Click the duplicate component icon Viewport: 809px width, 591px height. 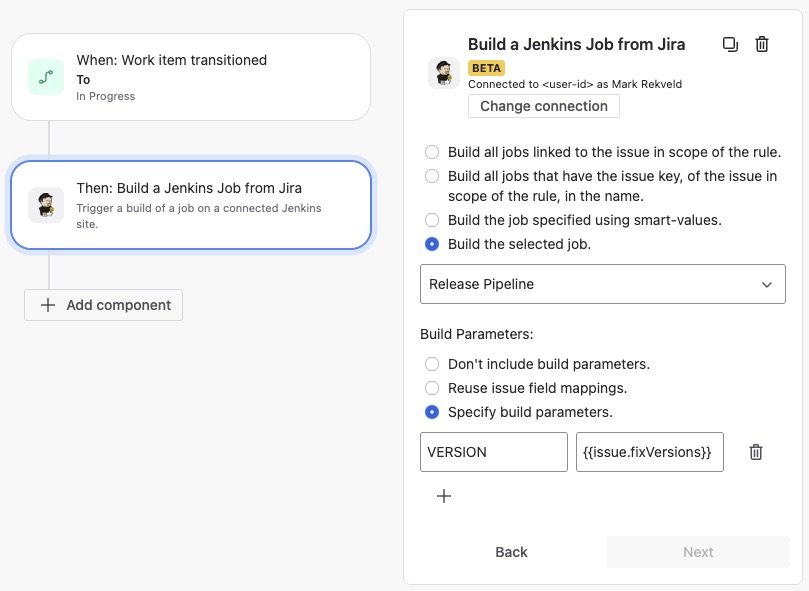pos(730,44)
